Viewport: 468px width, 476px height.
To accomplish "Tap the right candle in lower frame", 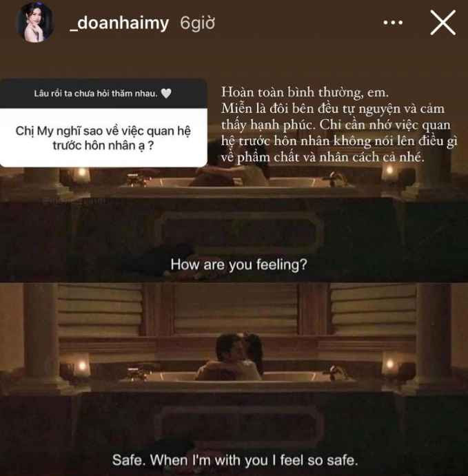I will pyautogui.click(x=391, y=366).
